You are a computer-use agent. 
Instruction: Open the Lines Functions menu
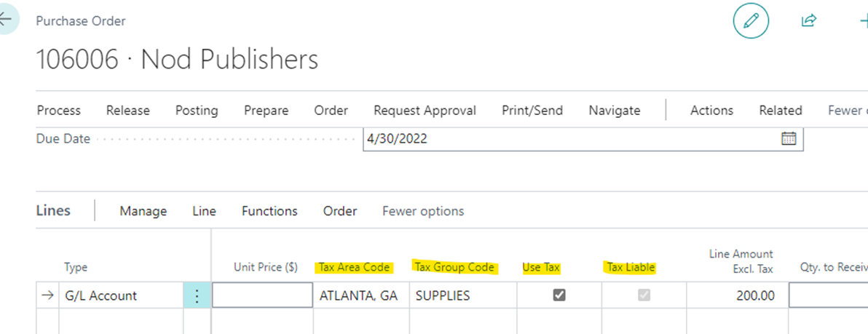click(x=269, y=211)
